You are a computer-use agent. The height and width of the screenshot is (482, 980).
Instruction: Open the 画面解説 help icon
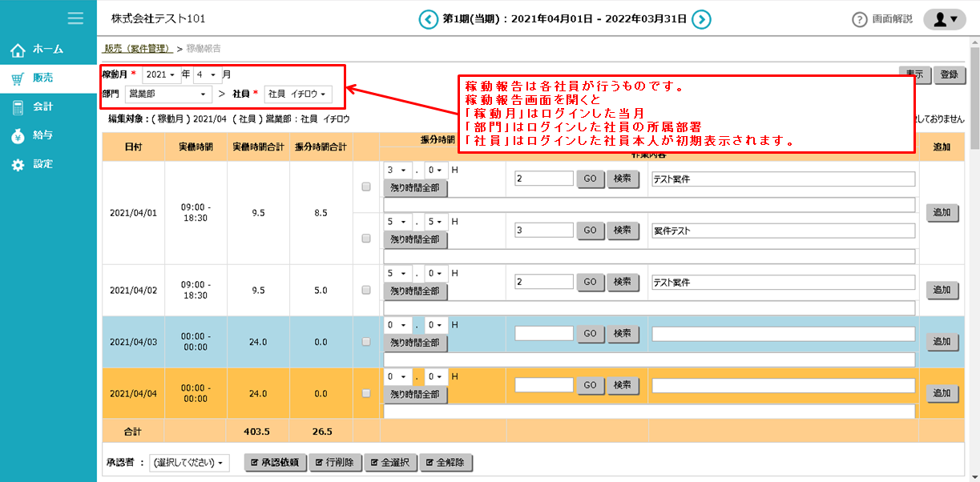tap(860, 19)
